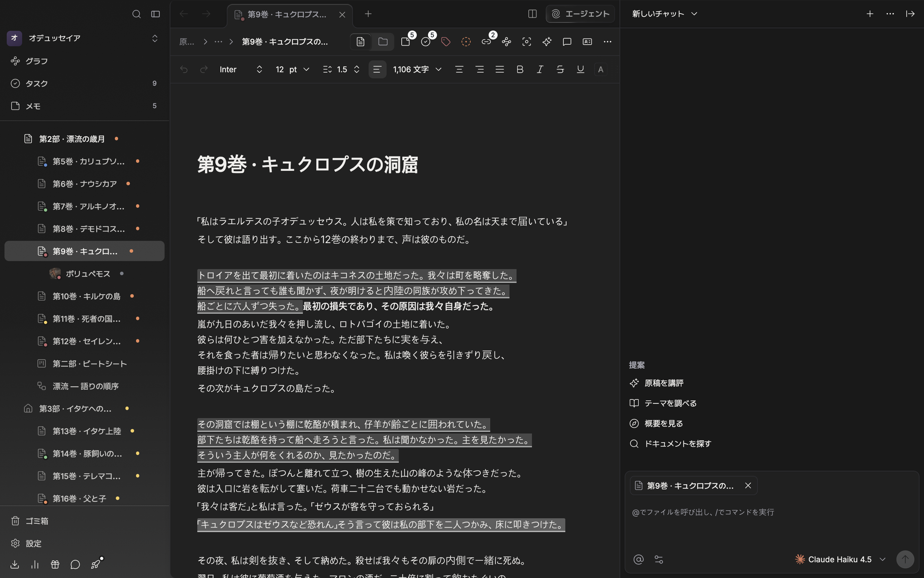Open 第10巻 · キルケの島 document
Viewport: 924px width, 578px height.
84,296
